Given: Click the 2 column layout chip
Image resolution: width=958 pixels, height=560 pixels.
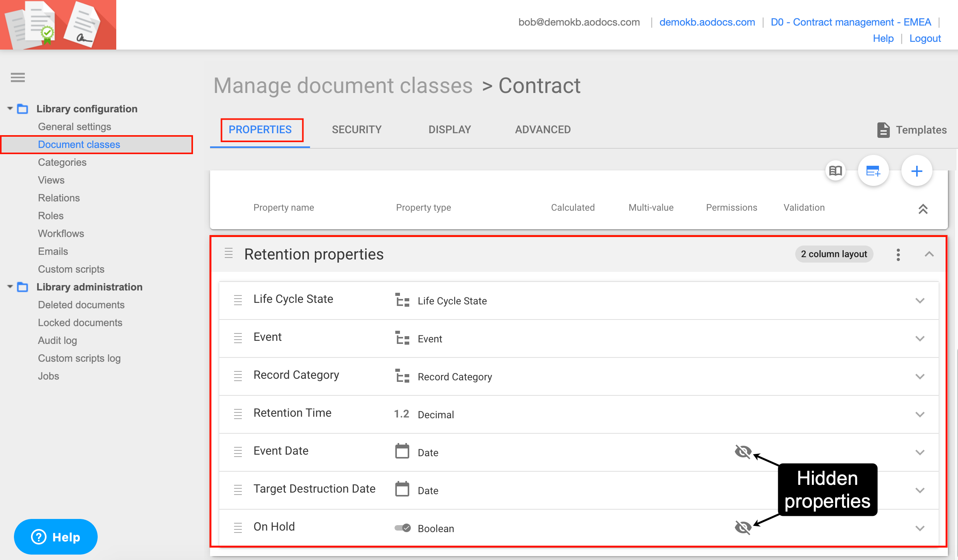Looking at the screenshot, I should [x=834, y=254].
